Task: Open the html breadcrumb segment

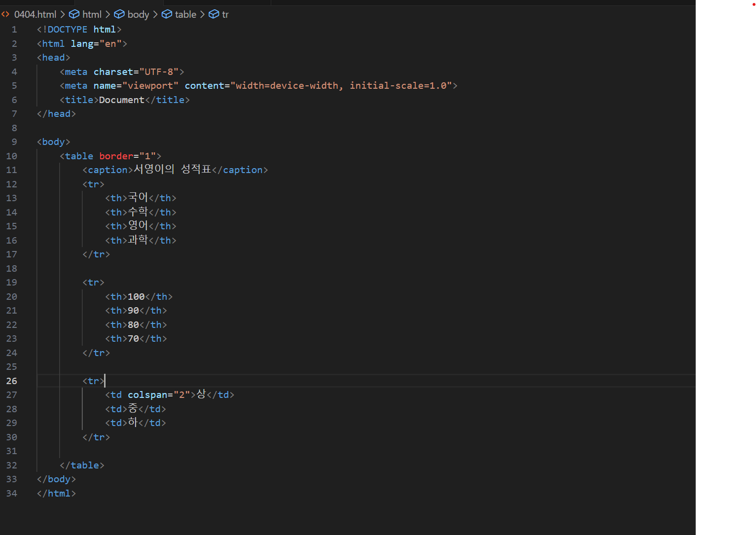Action: click(x=92, y=14)
